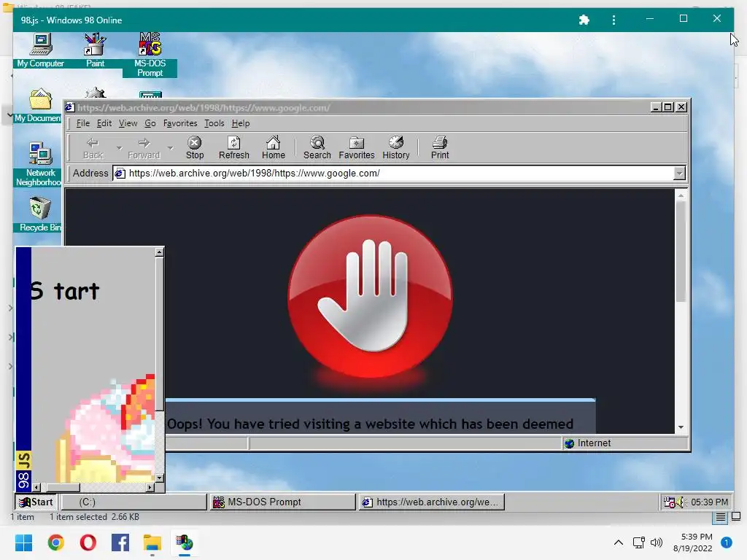This screenshot has width=747, height=560.
Task: Launch Opera from the taskbar
Action: [88, 542]
